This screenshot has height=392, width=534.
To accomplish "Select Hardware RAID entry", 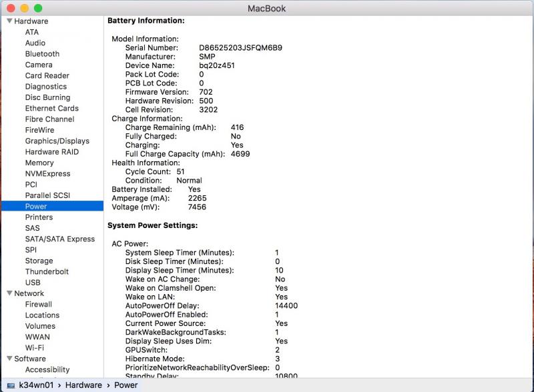I will click(x=52, y=152).
